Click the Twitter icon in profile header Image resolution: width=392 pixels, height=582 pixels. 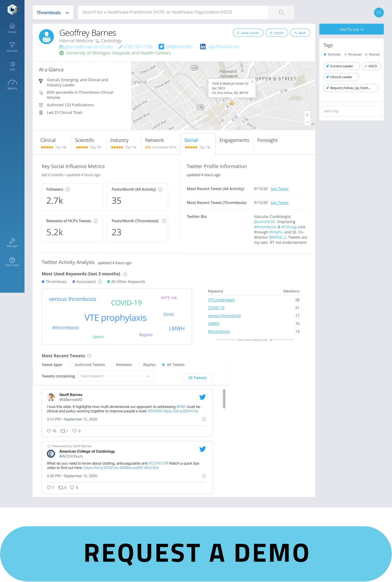coord(161,47)
